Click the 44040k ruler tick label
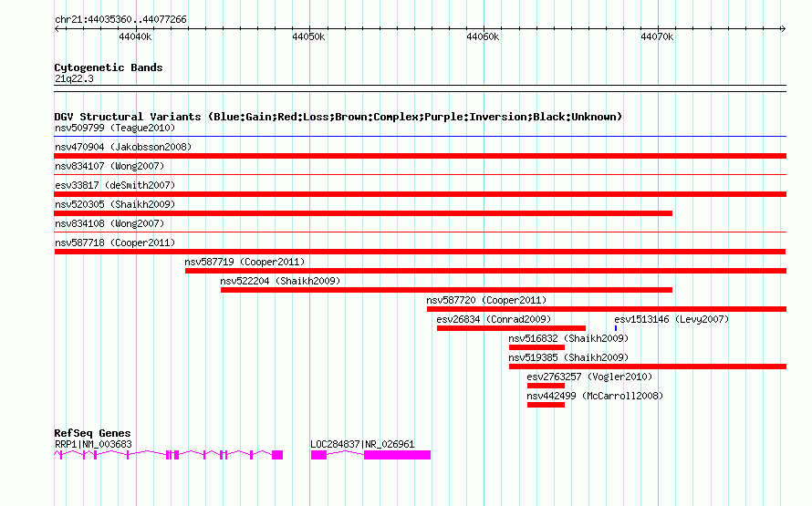Viewport: 812px width, 506px height. click(x=135, y=36)
